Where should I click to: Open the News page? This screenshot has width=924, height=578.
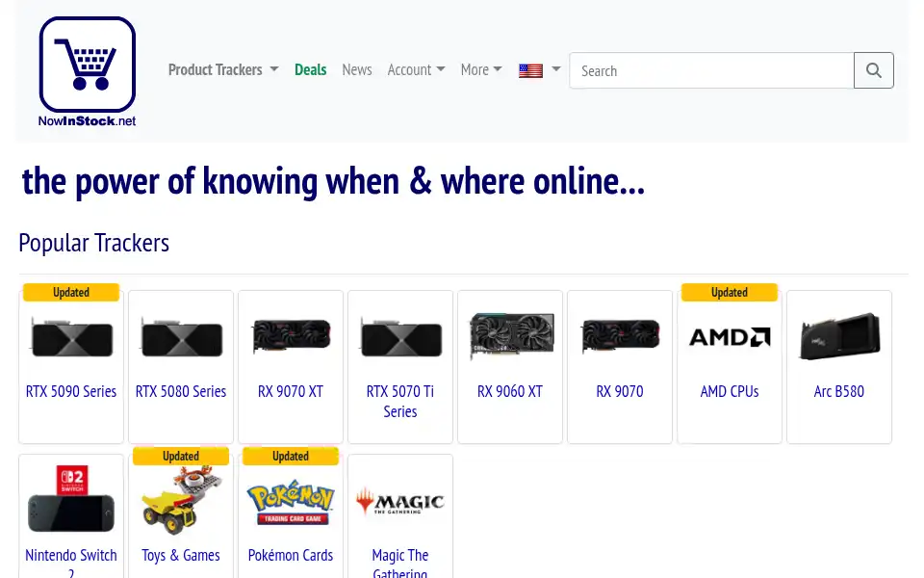coord(357,69)
